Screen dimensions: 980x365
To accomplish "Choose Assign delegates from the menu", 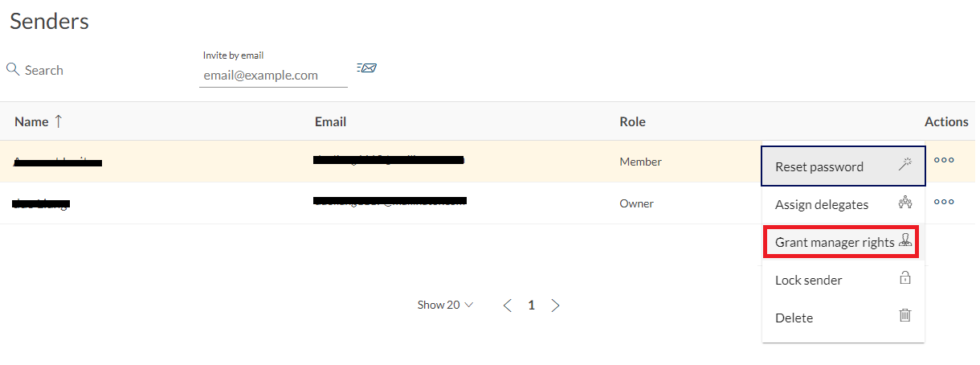I will click(x=843, y=204).
